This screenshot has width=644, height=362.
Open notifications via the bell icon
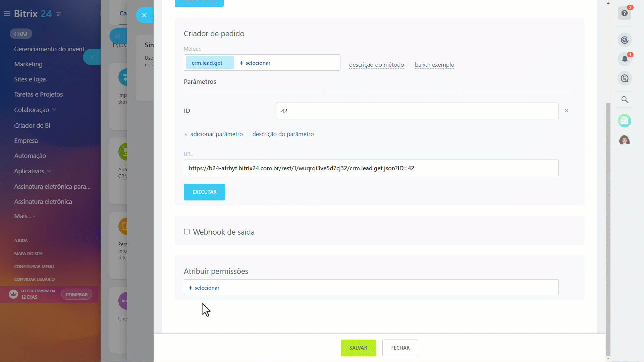tap(625, 59)
